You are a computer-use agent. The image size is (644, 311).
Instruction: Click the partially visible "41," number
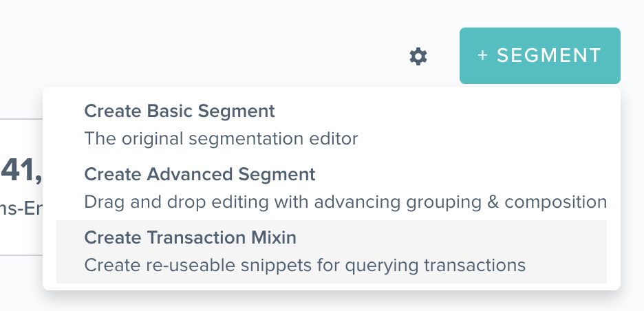(21, 170)
